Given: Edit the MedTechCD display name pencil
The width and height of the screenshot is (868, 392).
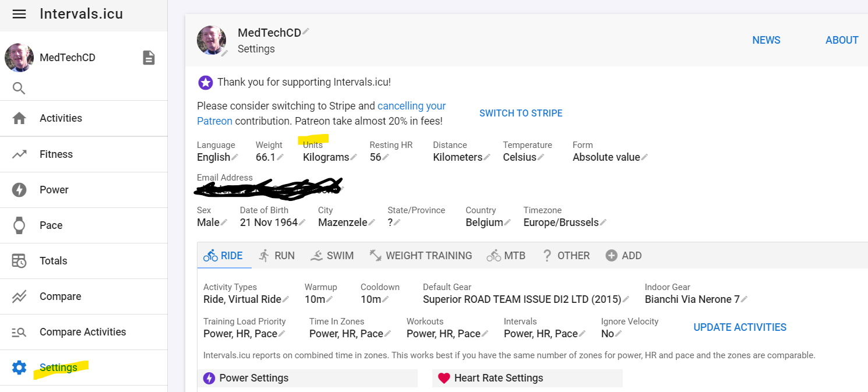Looking at the screenshot, I should click(x=306, y=31).
